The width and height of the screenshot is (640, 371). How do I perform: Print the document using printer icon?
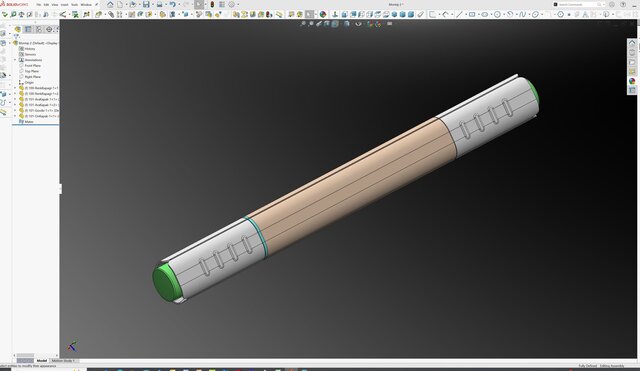pos(159,4)
